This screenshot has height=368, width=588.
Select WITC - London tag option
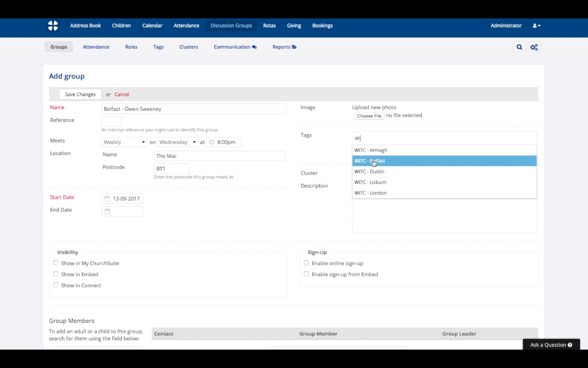(x=444, y=193)
